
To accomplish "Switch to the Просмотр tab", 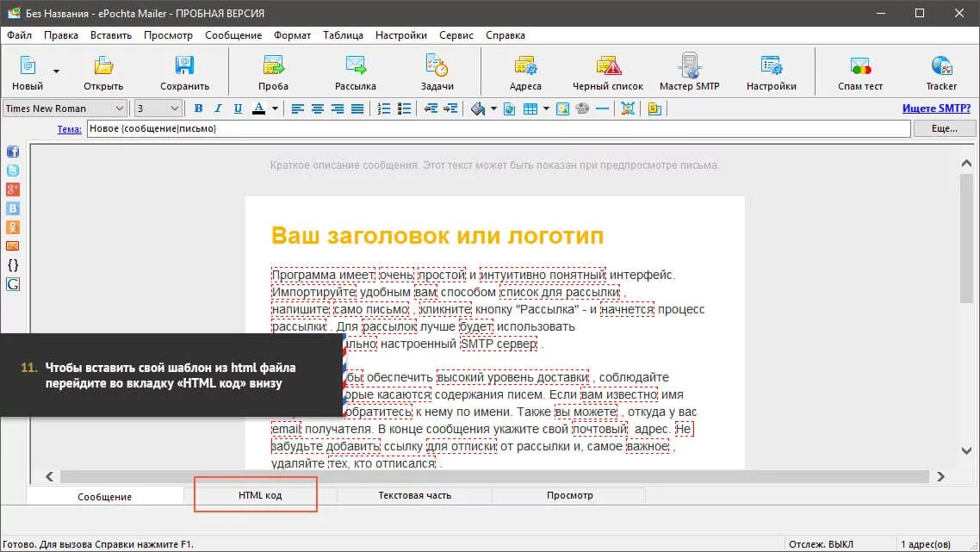I will [569, 495].
